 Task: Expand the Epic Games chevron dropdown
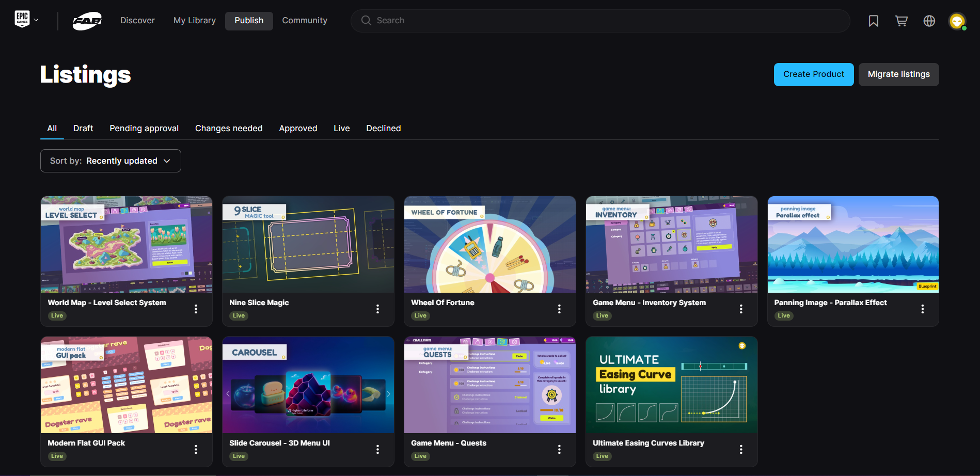coord(36,20)
